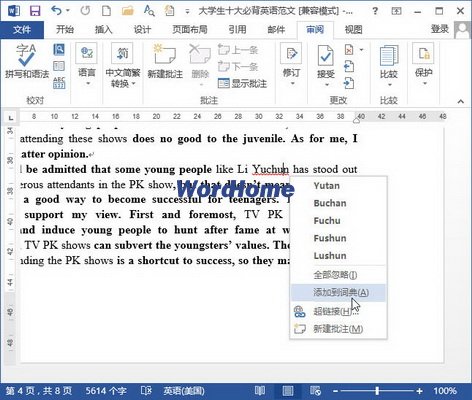Click zoom out minus button
472x400 pixels.
(x=335, y=391)
